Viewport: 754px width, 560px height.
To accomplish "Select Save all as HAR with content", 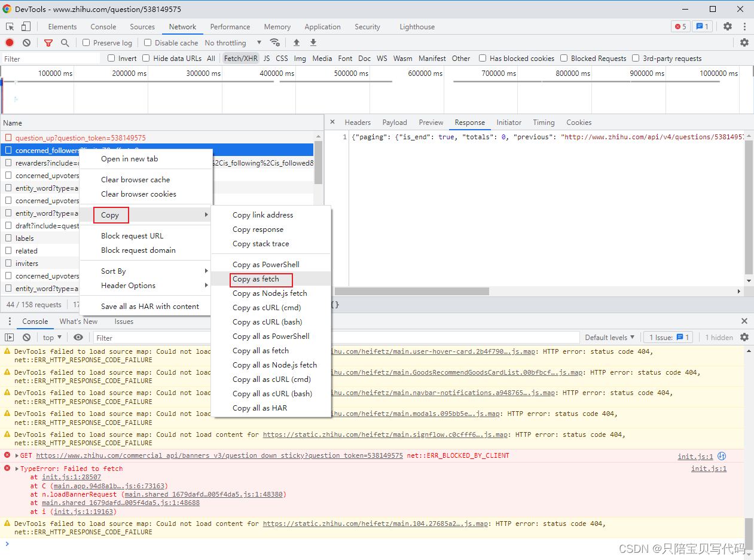I will (x=146, y=307).
